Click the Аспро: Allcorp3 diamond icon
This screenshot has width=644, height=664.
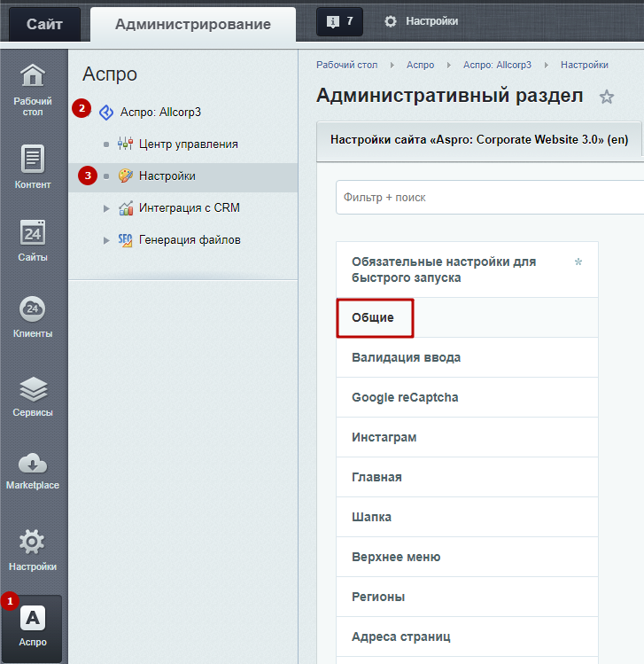point(105,113)
